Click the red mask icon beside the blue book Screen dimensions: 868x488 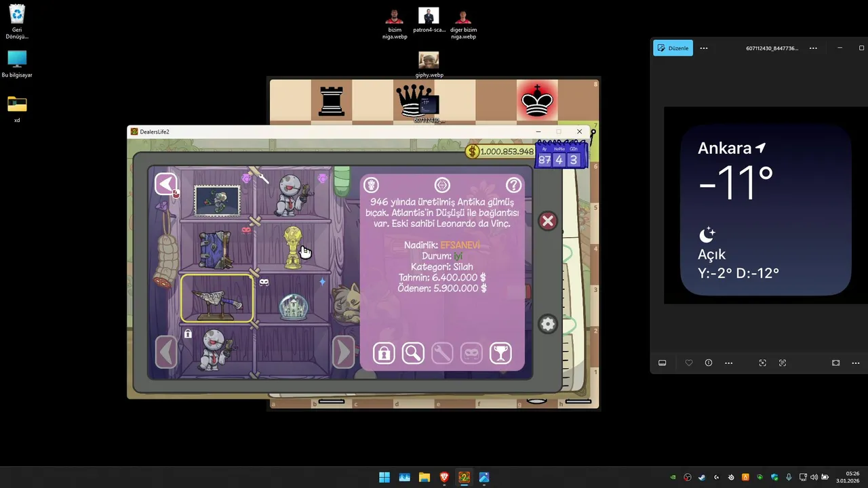click(246, 230)
